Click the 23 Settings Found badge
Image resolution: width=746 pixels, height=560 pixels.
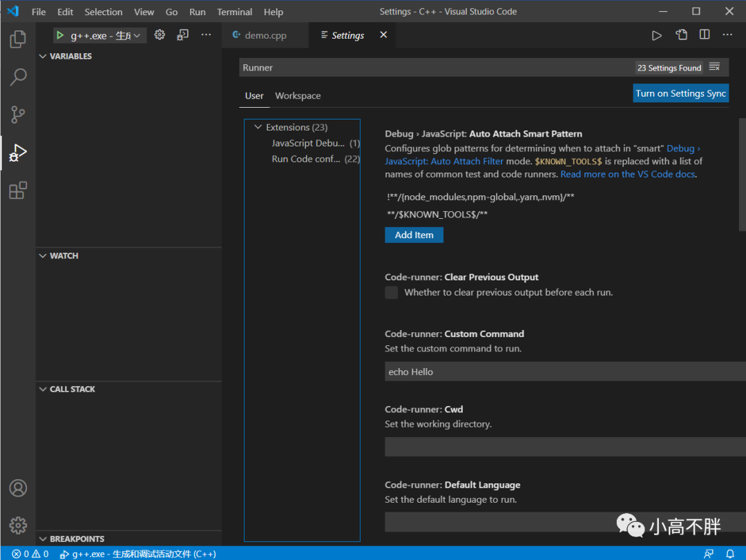(669, 68)
